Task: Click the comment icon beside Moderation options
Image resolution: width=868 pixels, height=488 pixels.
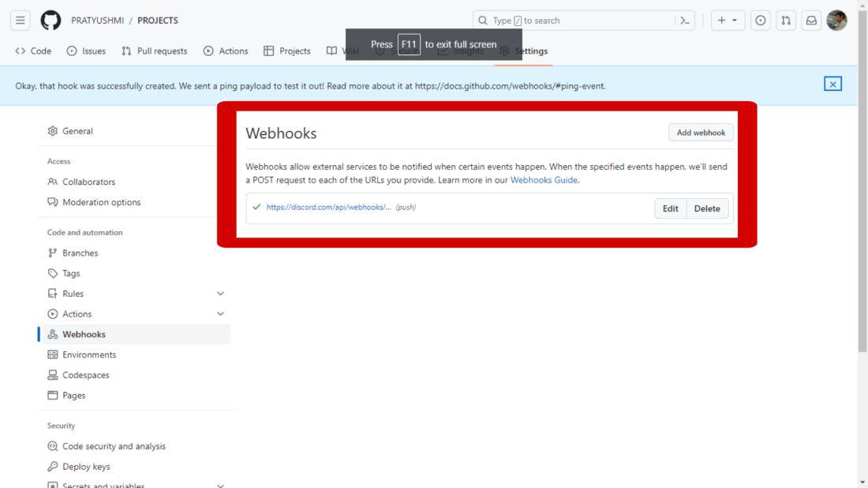Action: [53, 202]
